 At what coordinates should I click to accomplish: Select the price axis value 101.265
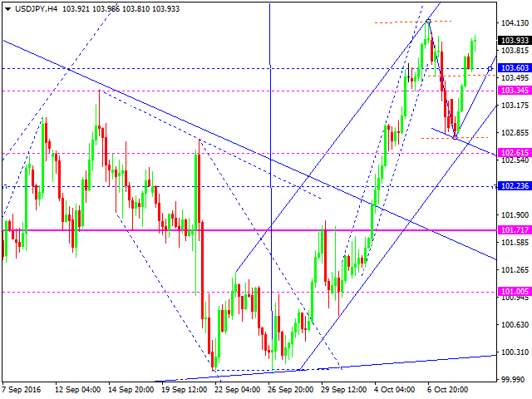coord(515,269)
